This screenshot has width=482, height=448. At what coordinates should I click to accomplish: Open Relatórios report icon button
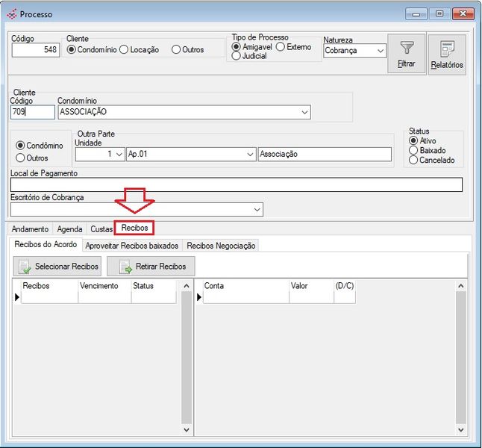pos(447,55)
